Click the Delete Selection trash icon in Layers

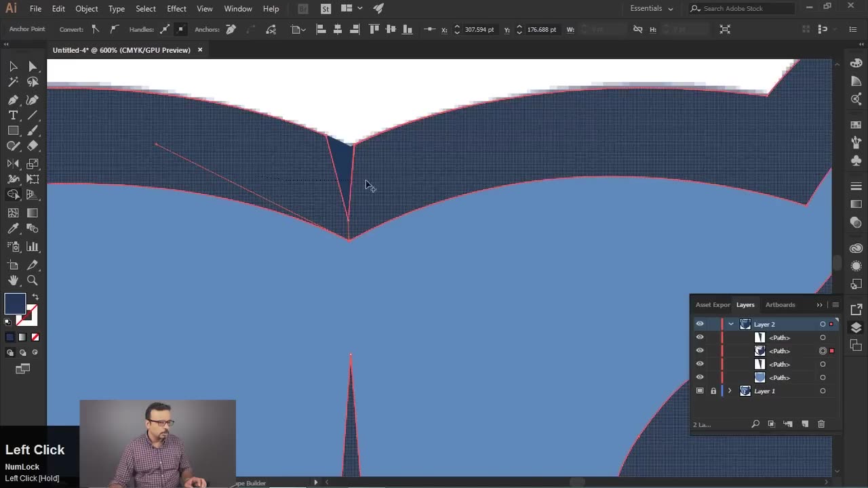821,424
